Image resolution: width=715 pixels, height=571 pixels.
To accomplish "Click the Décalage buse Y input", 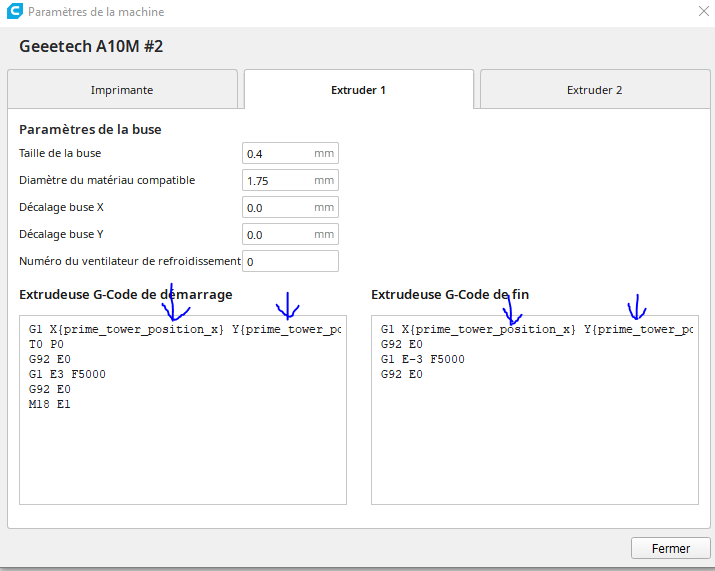I will [290, 234].
